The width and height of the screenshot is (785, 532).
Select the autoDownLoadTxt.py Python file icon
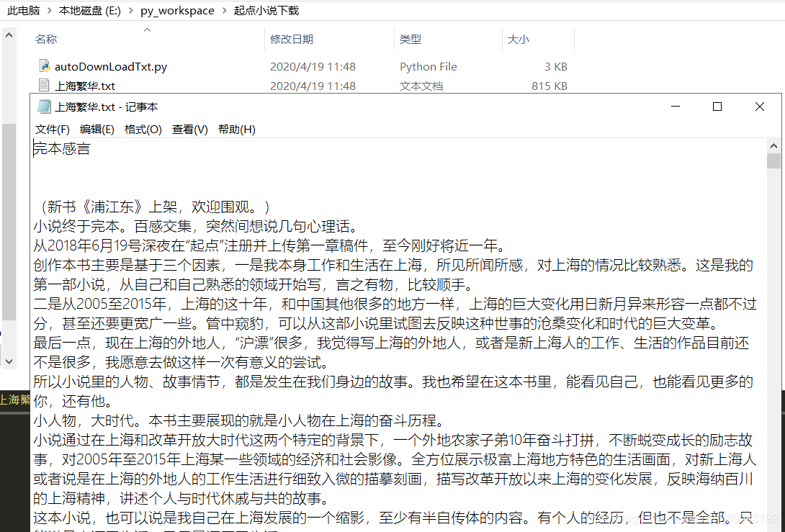pos(44,66)
